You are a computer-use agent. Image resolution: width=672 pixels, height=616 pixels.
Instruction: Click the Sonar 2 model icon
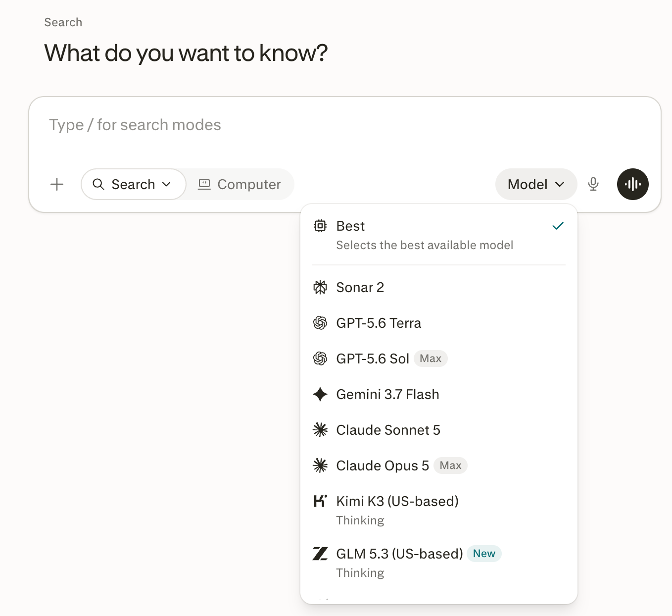point(320,287)
